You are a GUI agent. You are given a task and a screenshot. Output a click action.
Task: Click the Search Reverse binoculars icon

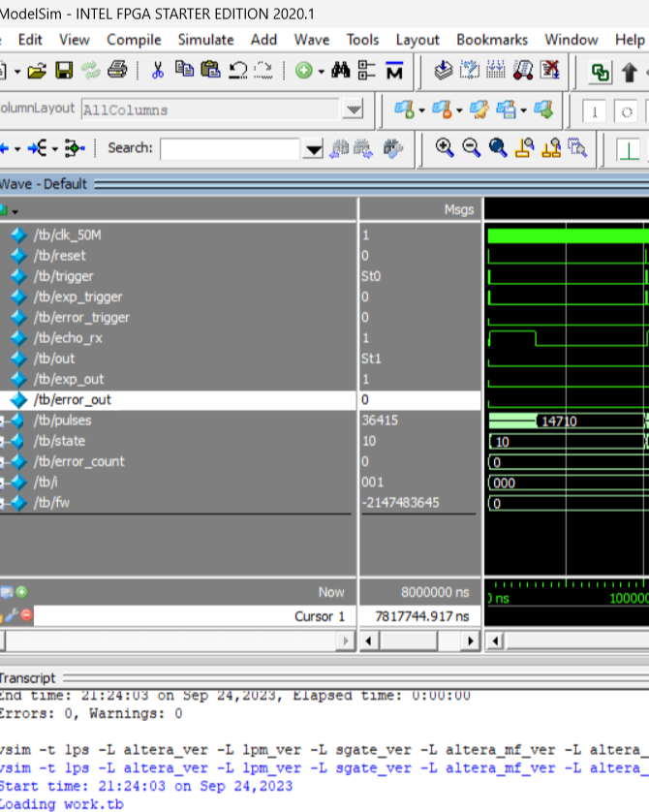pyautogui.click(x=339, y=149)
